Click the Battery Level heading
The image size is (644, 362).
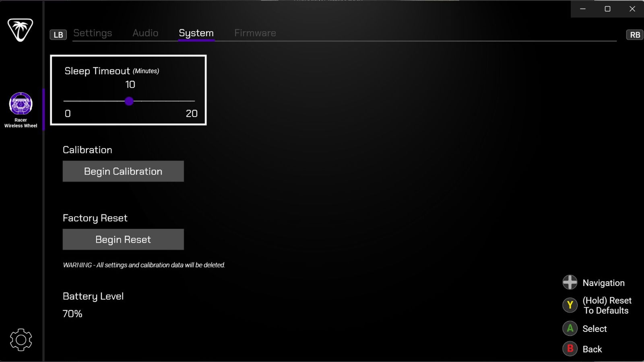click(93, 296)
